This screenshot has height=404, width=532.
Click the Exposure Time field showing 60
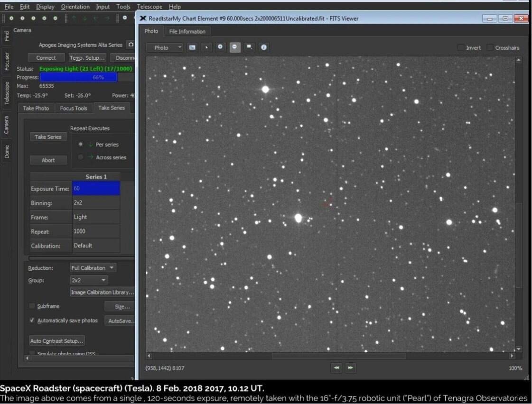[x=96, y=189]
